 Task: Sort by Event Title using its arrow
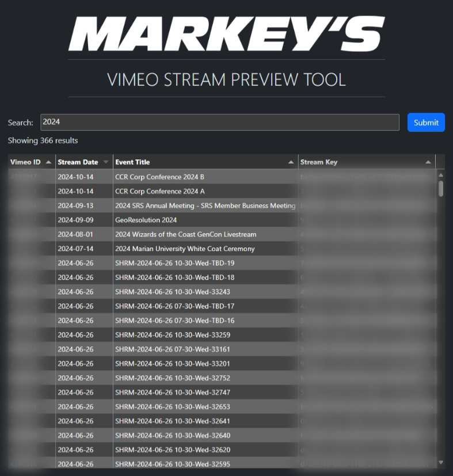(x=291, y=162)
